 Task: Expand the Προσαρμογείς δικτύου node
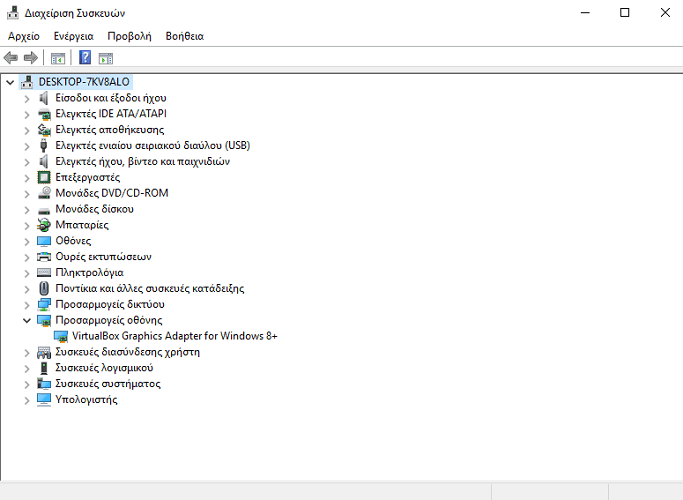27,305
